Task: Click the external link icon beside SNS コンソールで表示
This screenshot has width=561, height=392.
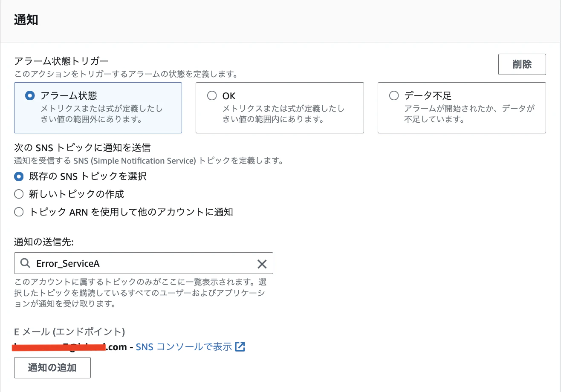Action: tap(240, 347)
